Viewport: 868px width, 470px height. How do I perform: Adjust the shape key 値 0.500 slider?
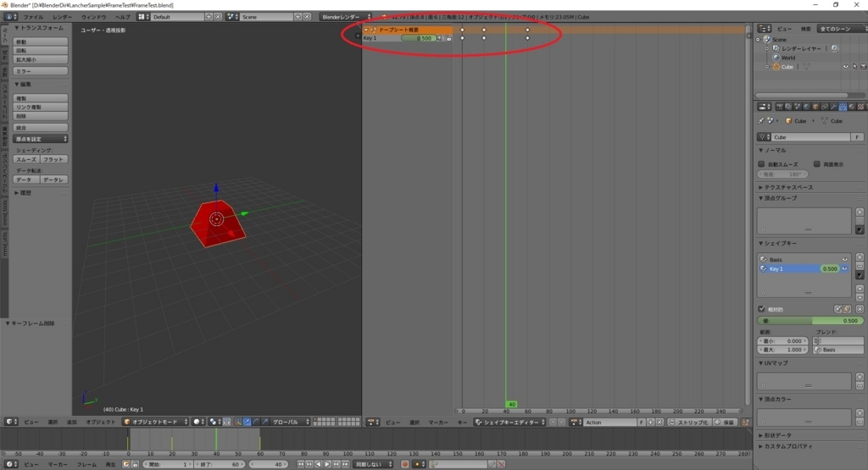pyautogui.click(x=810, y=321)
